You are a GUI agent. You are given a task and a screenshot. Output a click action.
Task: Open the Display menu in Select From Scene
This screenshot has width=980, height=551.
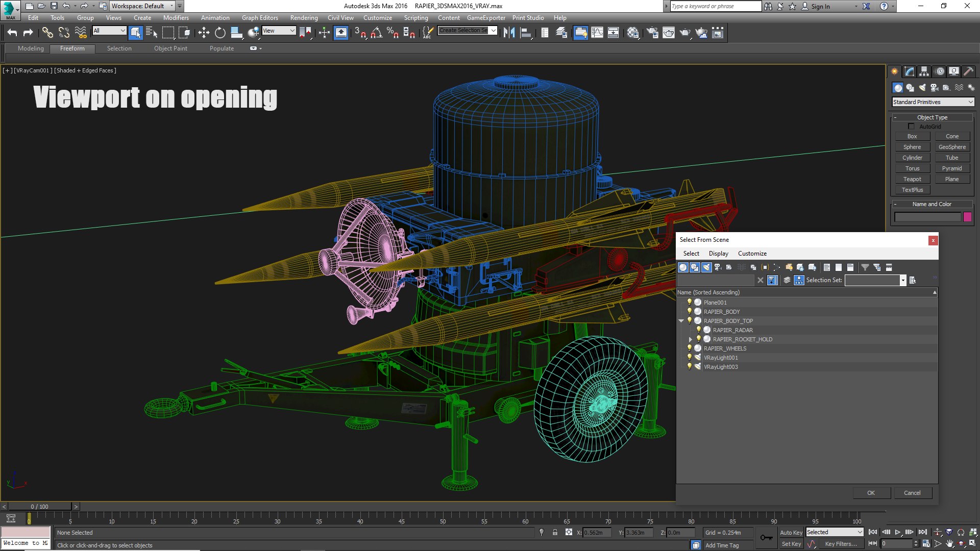tap(718, 254)
